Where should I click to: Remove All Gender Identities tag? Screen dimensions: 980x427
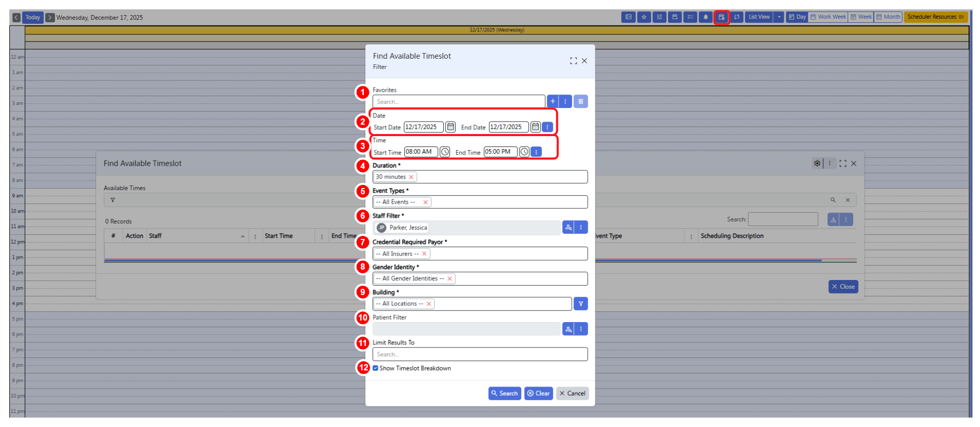point(450,279)
